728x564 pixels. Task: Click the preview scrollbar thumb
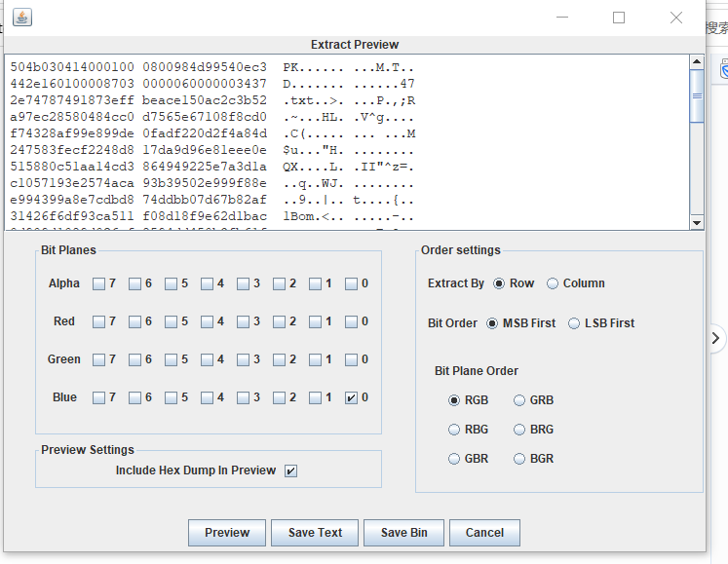click(697, 96)
